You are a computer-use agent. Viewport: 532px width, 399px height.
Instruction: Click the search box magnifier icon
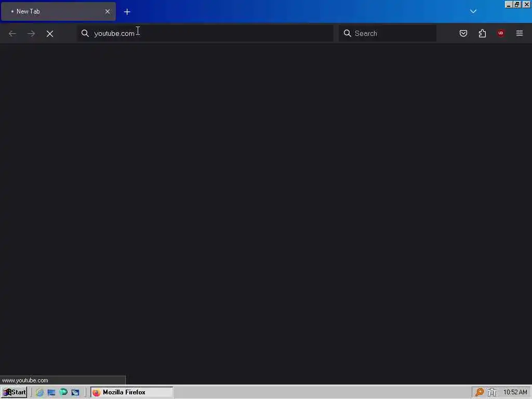click(x=347, y=33)
